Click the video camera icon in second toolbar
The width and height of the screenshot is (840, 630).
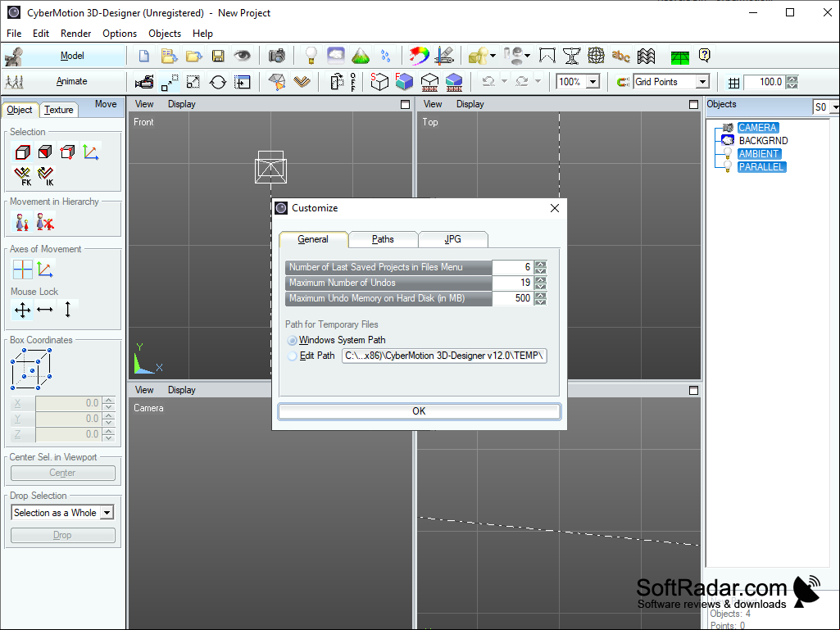click(144, 82)
